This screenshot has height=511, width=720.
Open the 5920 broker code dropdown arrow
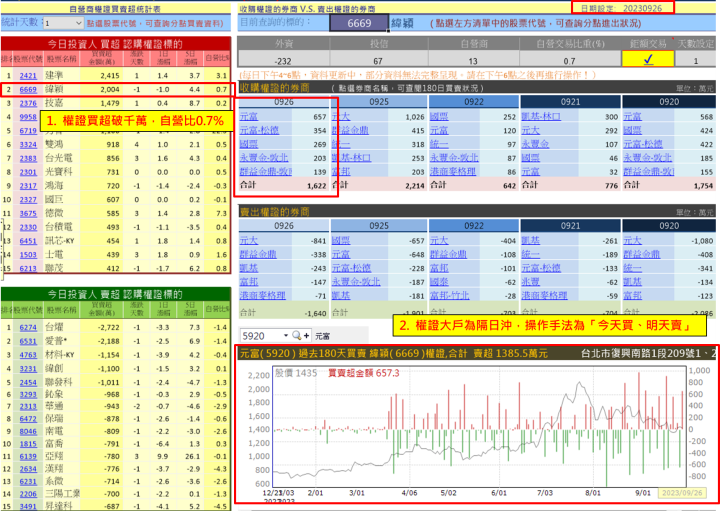286,336
